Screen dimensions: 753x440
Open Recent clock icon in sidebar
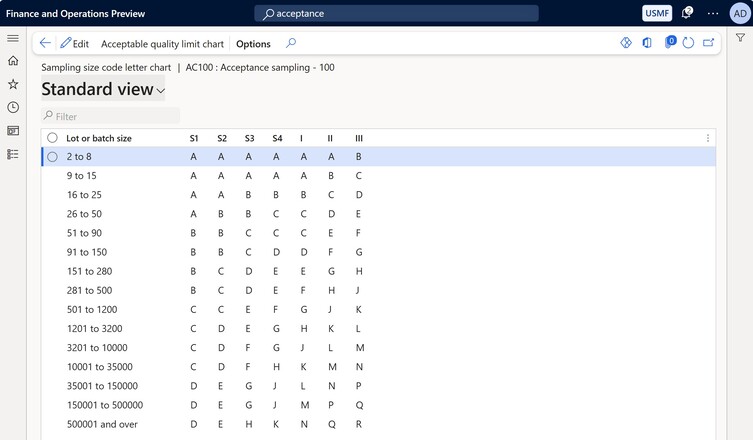[x=13, y=107]
